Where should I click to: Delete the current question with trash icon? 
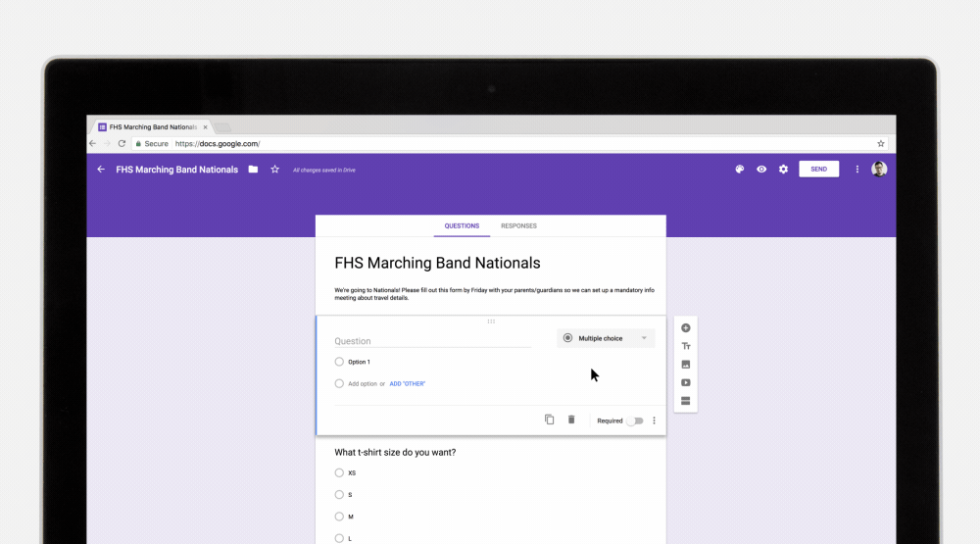click(571, 420)
